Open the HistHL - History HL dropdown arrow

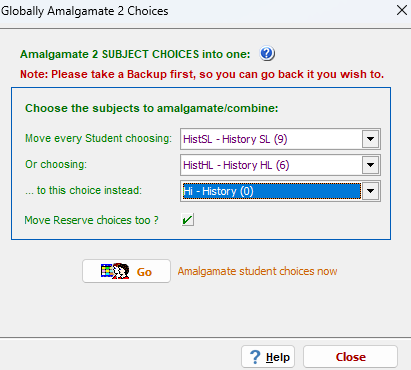point(371,165)
